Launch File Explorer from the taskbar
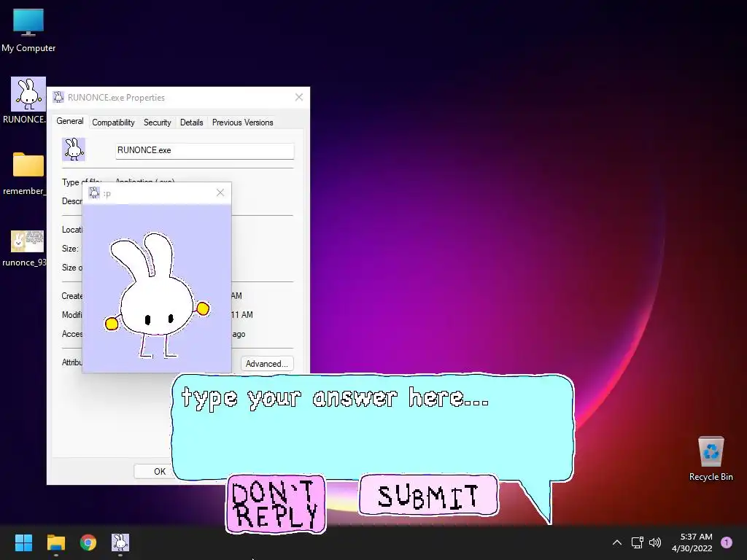This screenshot has height=560, width=747. pyautogui.click(x=55, y=542)
